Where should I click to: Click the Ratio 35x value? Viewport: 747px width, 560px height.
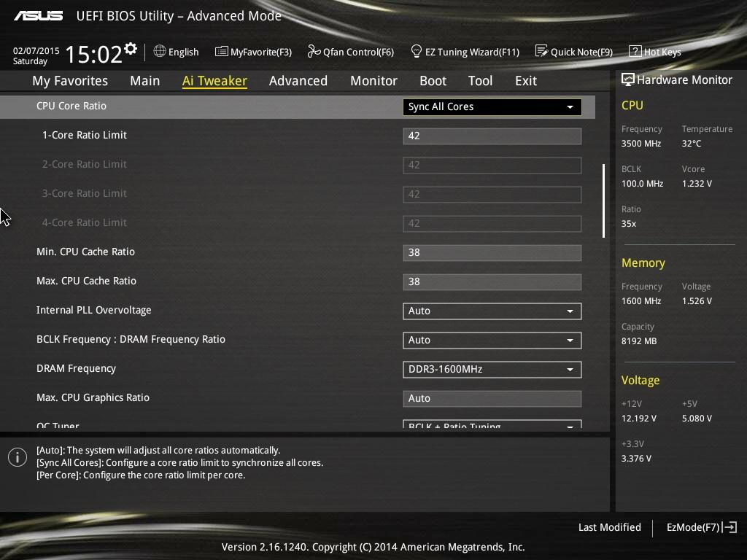[x=628, y=223]
